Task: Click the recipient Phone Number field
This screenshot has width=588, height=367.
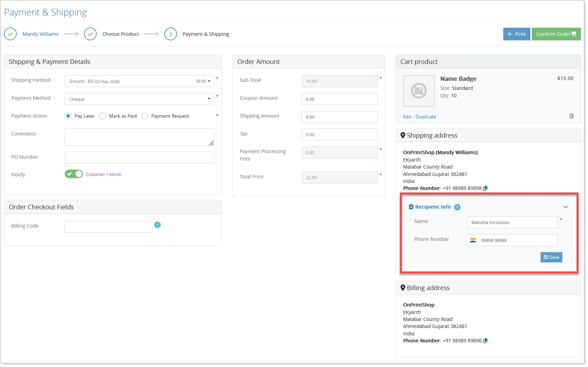Action: [512, 240]
